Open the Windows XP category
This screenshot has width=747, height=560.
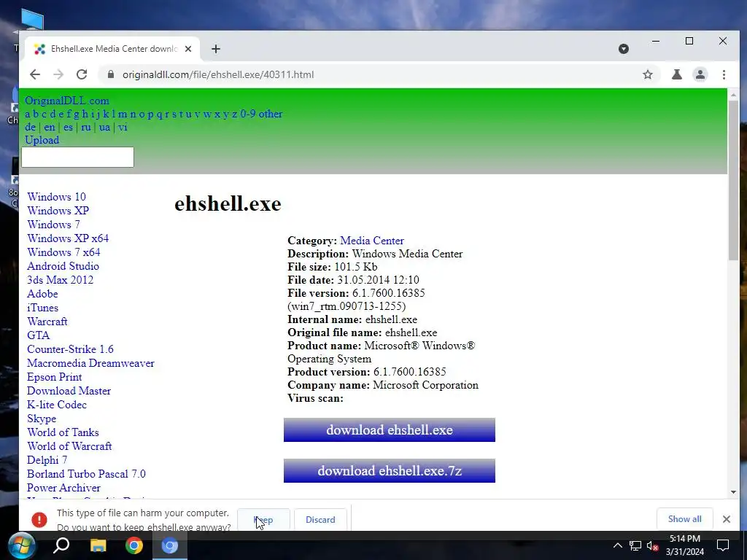click(58, 211)
